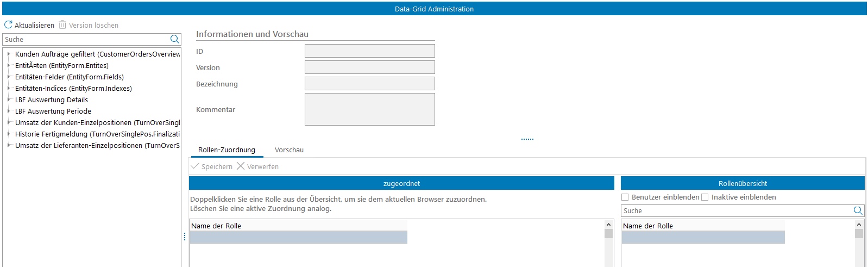Click the Aktualisieren refresh icon

coord(8,25)
